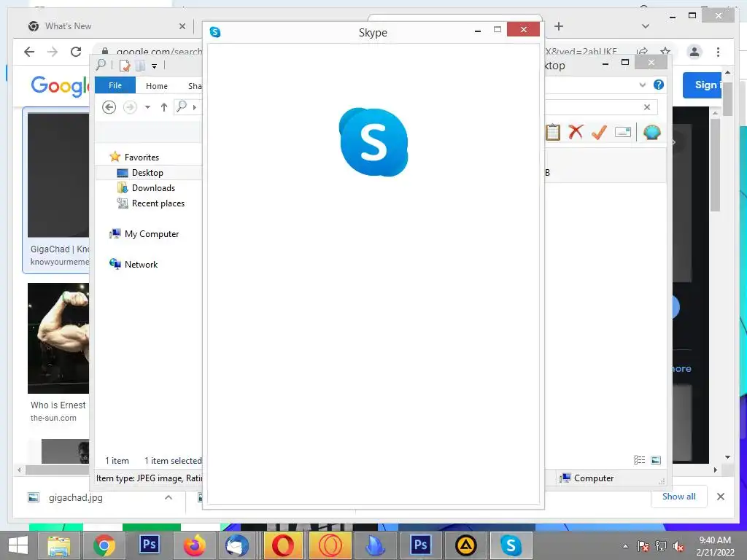Open File Explorer from the taskbar
The width and height of the screenshot is (747, 560).
(58, 545)
